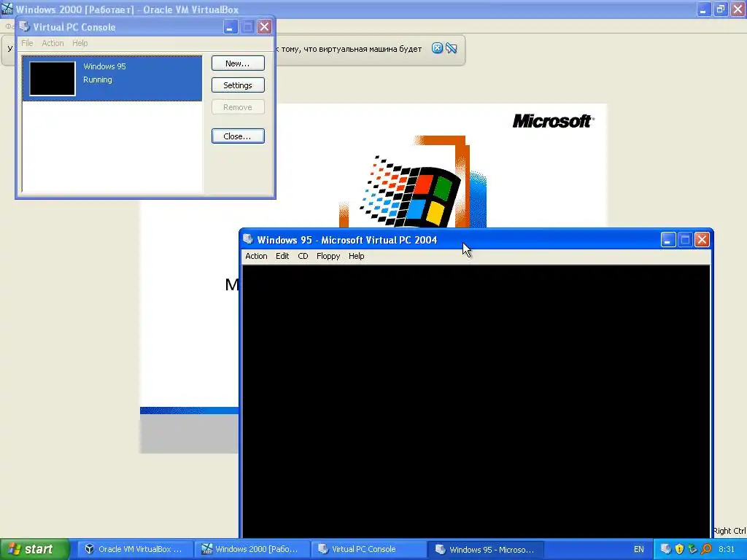Click the VirtualBox window title bar icon
This screenshot has width=747, height=560.
click(x=7, y=9)
